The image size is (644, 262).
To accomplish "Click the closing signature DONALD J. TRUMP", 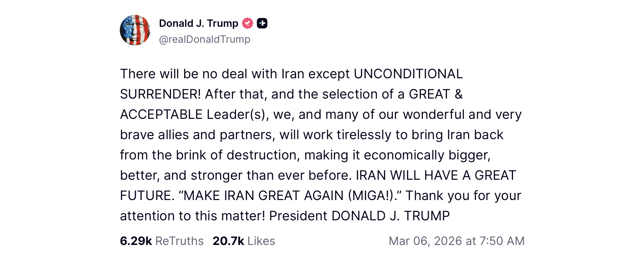I will tap(391, 216).
